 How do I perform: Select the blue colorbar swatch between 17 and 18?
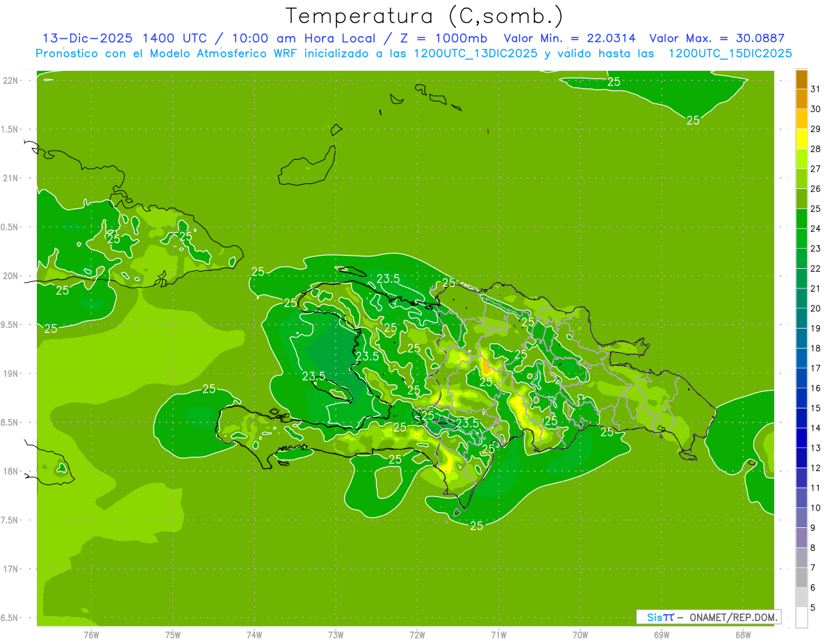pyautogui.click(x=801, y=358)
